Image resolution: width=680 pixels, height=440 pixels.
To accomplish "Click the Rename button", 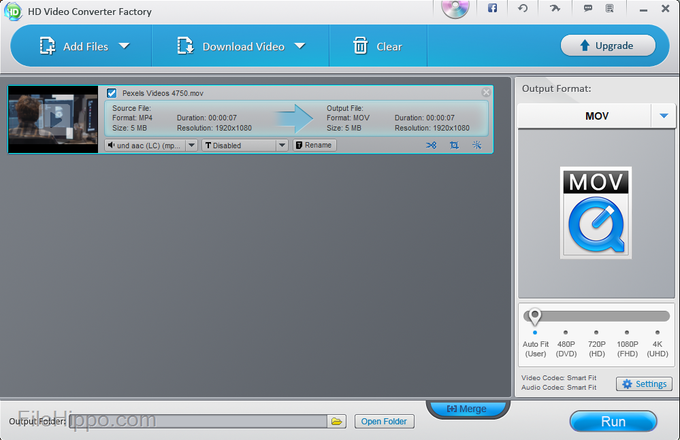I will [314, 145].
